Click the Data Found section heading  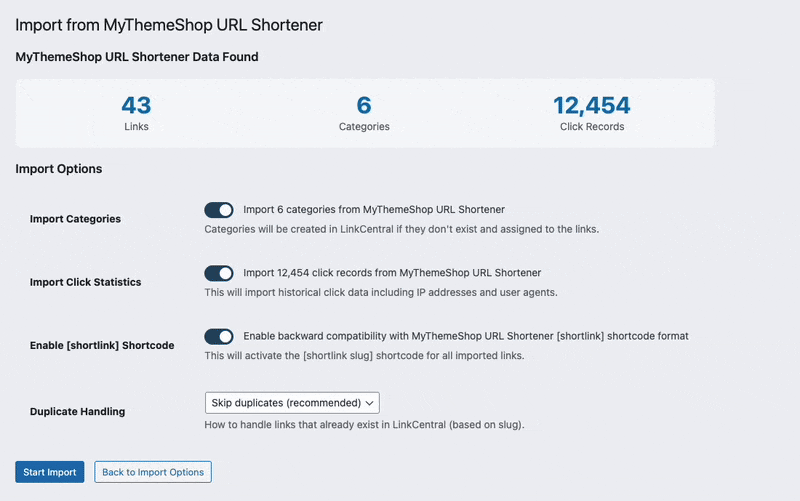pos(137,57)
